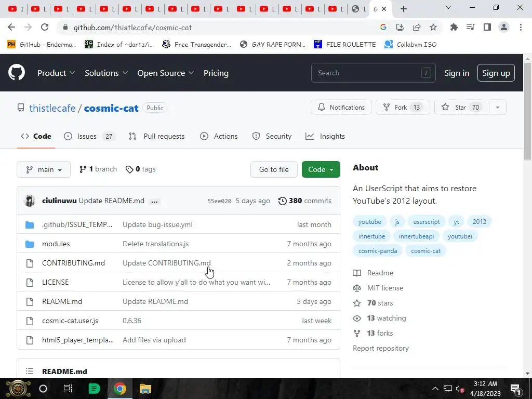
Task: Click the userscript topic tag
Action: point(427,221)
